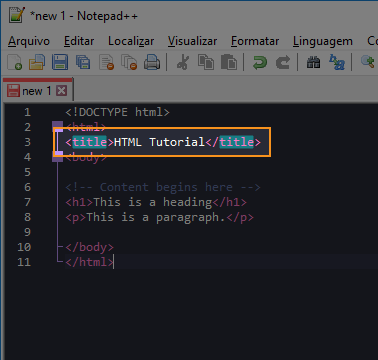Close the new 1 tab

pyautogui.click(x=61, y=91)
